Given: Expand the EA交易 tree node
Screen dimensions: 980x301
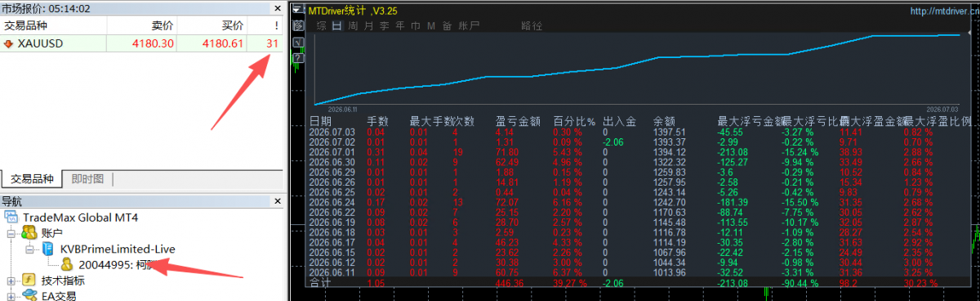Looking at the screenshot, I should click(x=11, y=296).
